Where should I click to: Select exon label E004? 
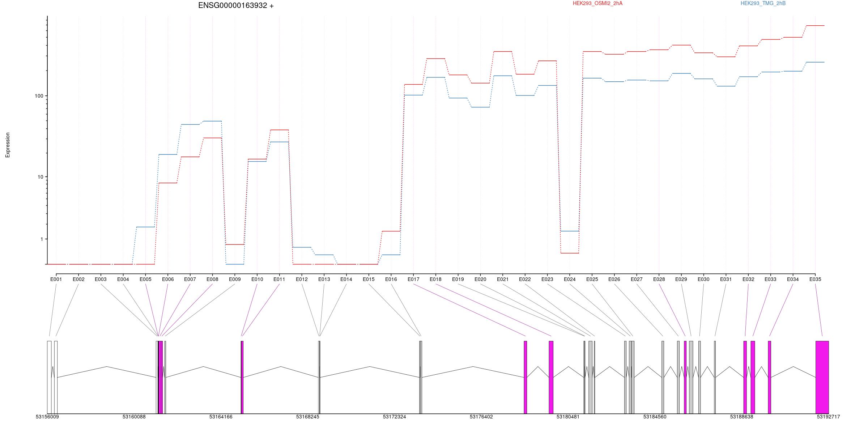123,279
